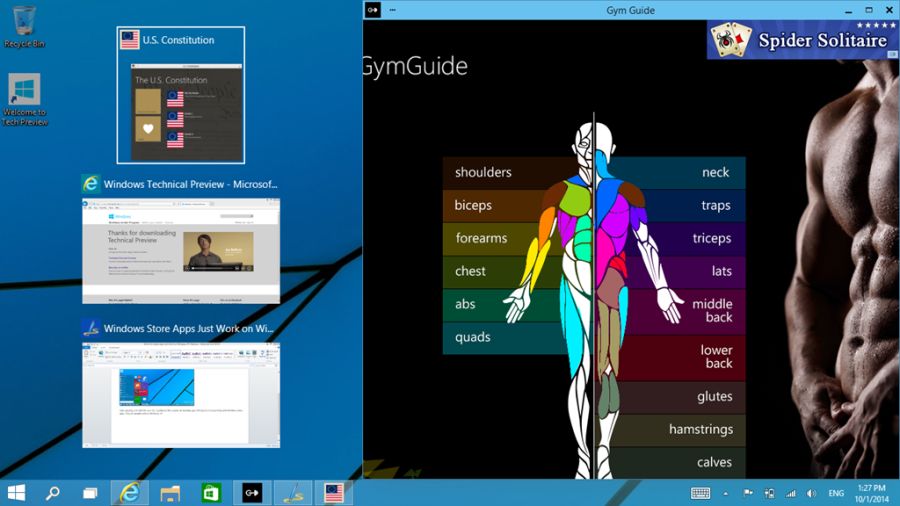
Task: Select the triceps muscle group
Action: click(x=696, y=238)
